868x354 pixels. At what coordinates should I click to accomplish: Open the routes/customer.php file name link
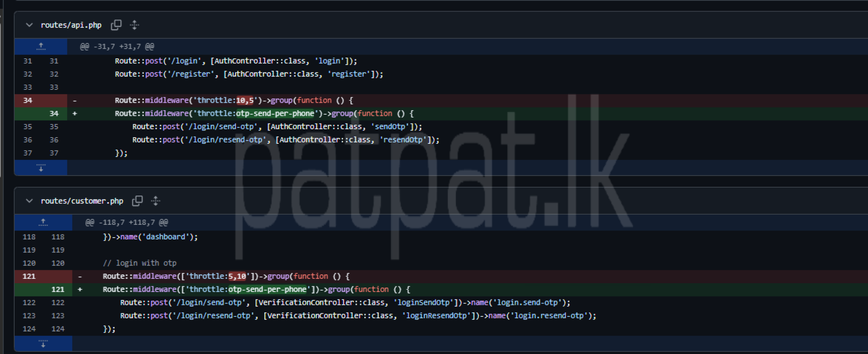coord(82,201)
